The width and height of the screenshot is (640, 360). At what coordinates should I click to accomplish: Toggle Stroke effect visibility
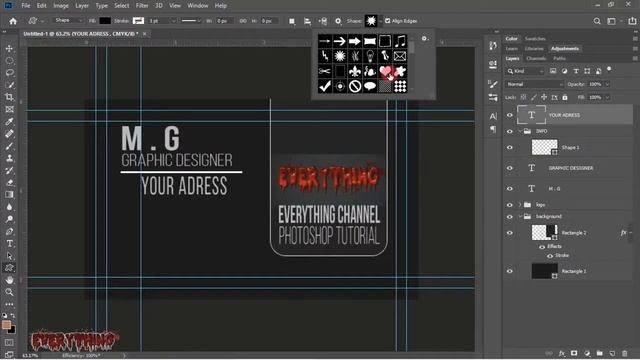(550, 256)
